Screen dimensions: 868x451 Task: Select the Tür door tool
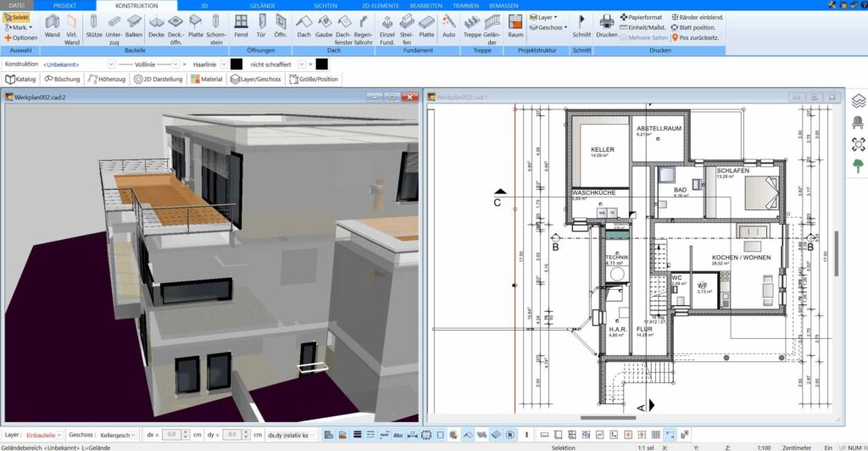click(261, 27)
